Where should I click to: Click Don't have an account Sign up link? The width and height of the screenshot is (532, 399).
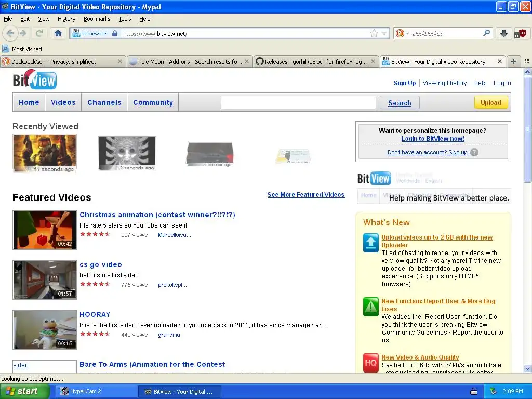click(x=428, y=152)
